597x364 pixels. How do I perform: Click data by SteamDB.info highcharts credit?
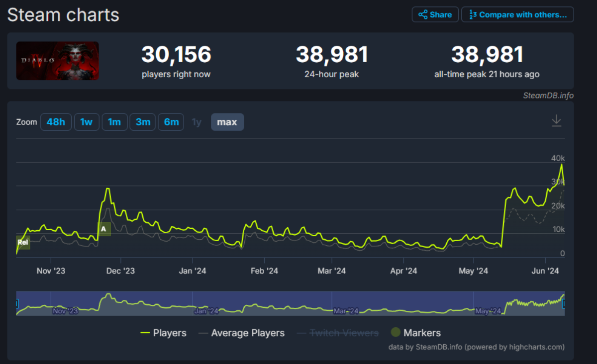click(x=477, y=347)
